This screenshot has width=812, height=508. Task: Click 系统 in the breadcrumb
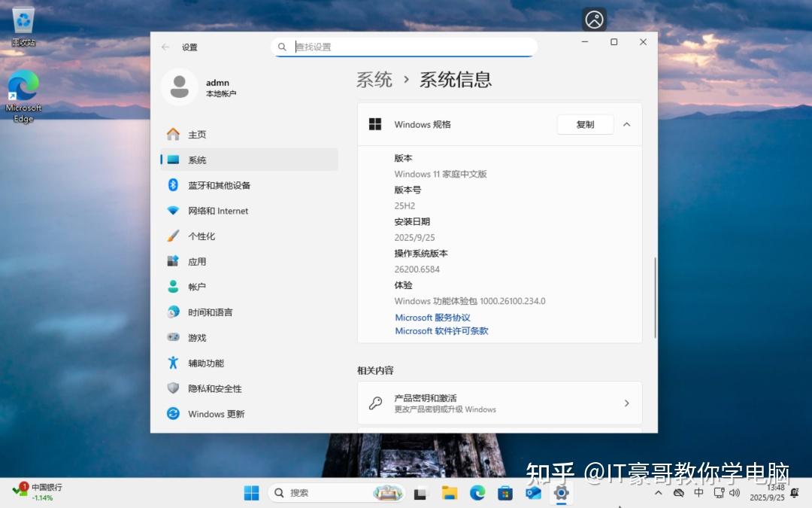(x=374, y=79)
